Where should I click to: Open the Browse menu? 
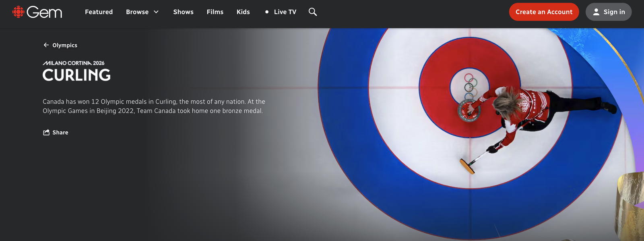pyautogui.click(x=137, y=12)
